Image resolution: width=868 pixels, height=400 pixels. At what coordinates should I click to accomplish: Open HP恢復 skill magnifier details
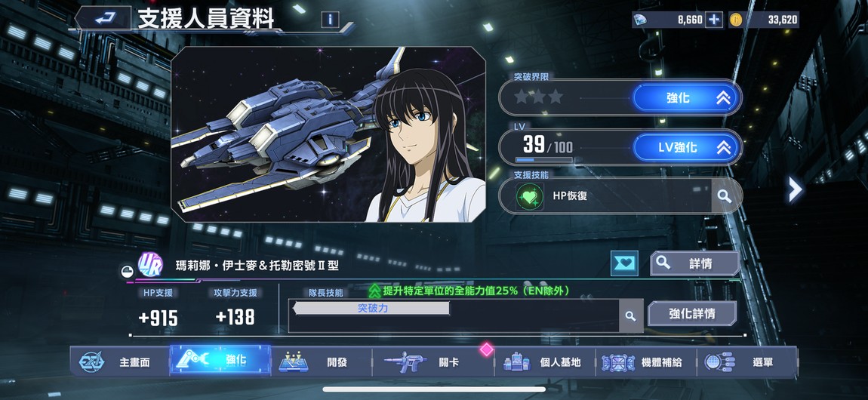click(x=724, y=196)
